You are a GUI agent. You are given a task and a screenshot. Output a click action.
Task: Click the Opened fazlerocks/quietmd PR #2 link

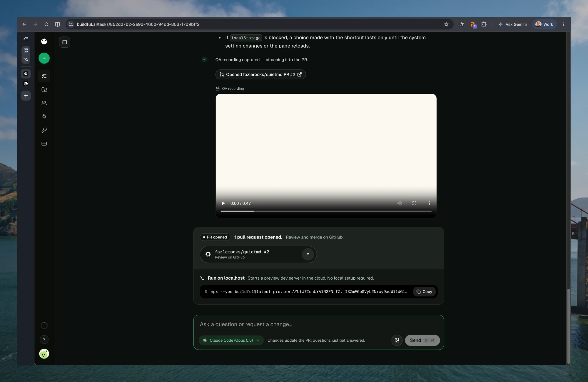[x=260, y=74]
